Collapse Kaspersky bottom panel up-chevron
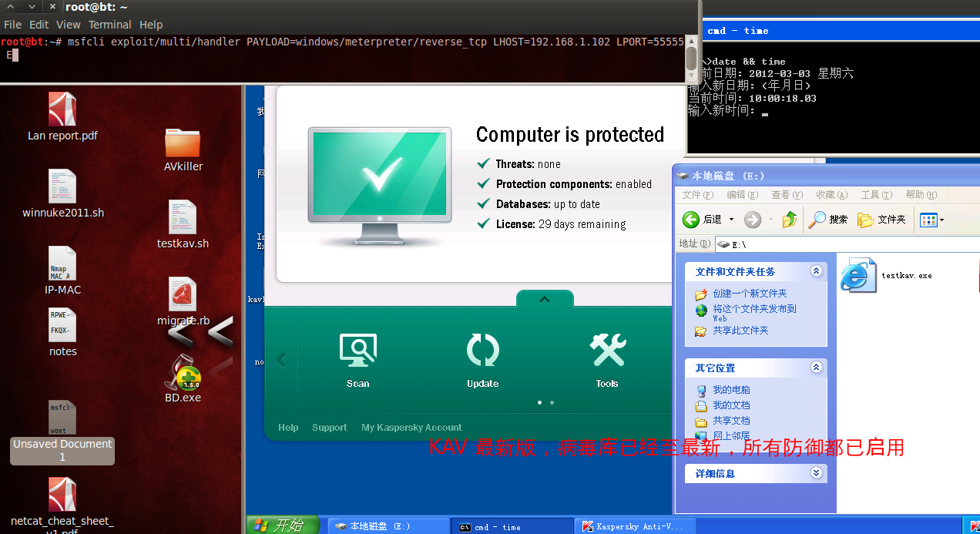 (545, 299)
